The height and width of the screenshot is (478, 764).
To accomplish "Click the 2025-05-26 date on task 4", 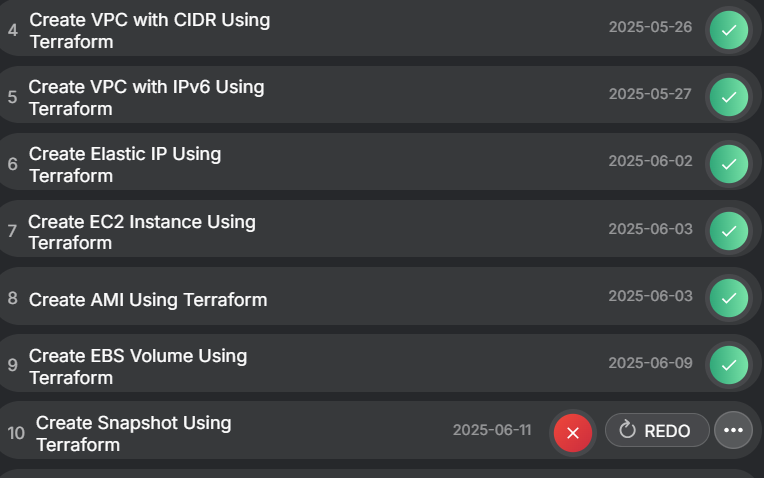I will [x=650, y=26].
